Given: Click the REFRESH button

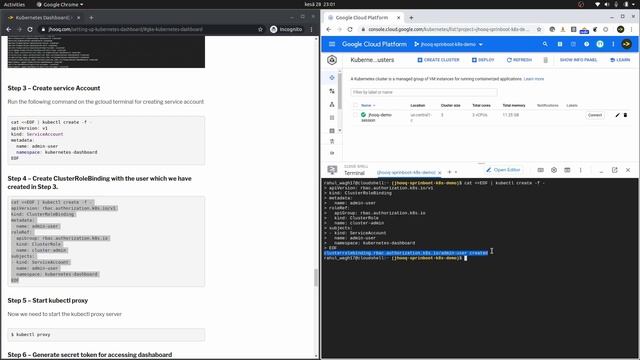Looking at the screenshot, I should (x=519, y=60).
